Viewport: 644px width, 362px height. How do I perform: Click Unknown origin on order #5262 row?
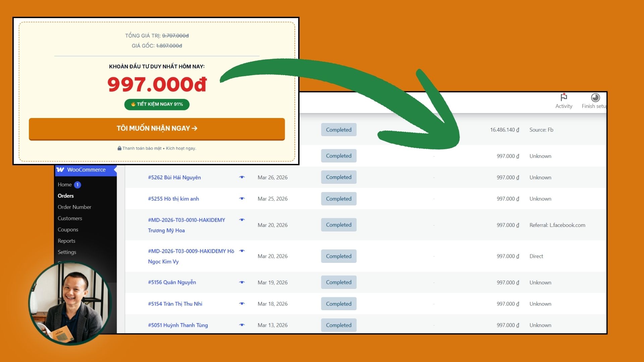(540, 178)
